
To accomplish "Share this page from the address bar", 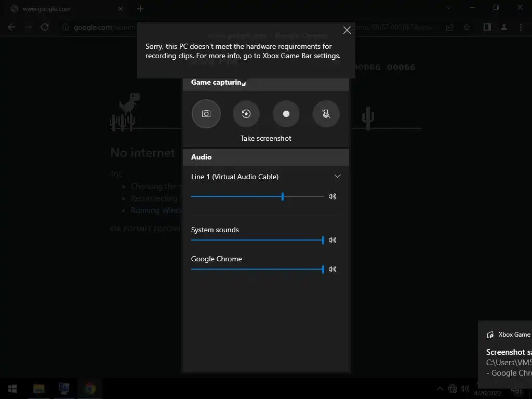I will (x=450, y=27).
